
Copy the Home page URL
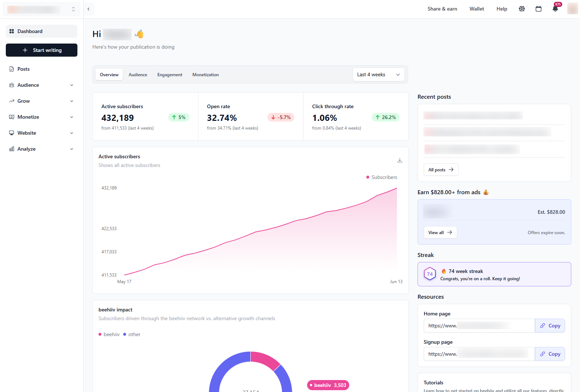coord(550,326)
